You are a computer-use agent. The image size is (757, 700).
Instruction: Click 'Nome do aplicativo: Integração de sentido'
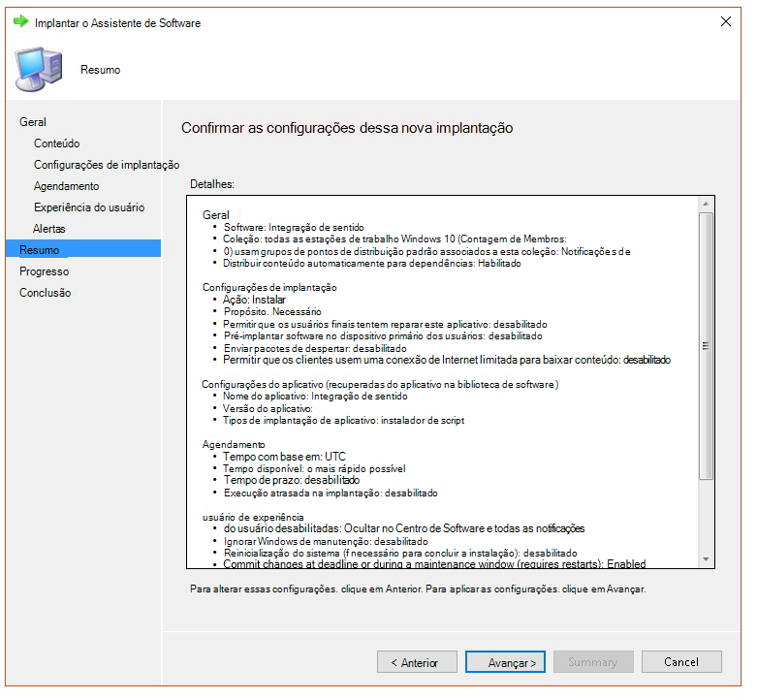315,397
